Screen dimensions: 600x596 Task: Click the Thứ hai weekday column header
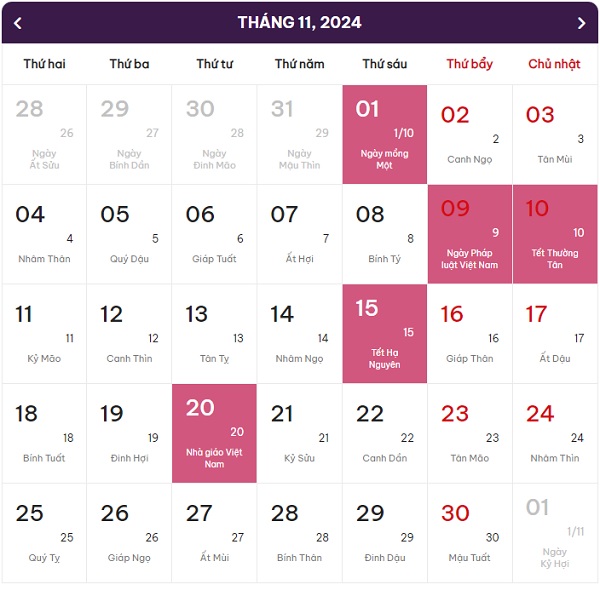pos(44,64)
